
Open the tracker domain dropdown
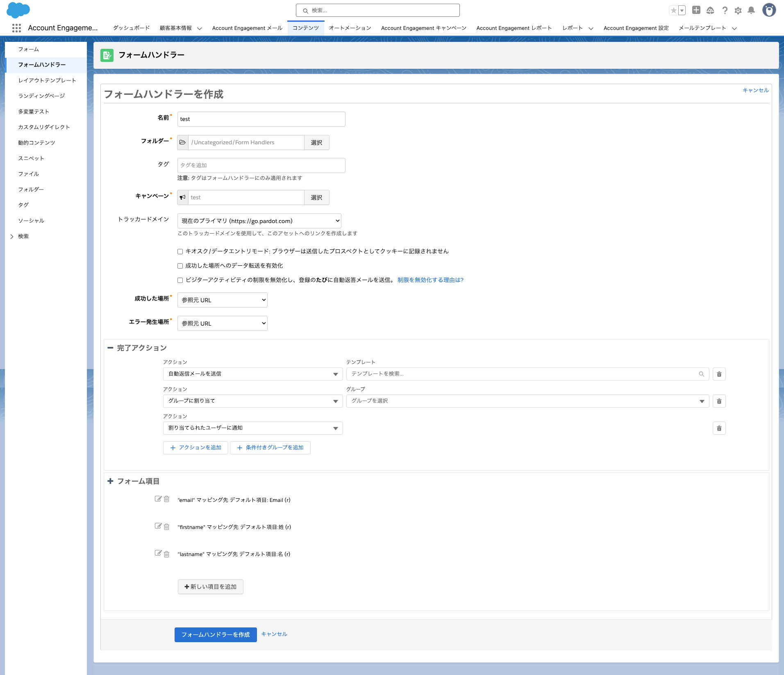pos(259,221)
